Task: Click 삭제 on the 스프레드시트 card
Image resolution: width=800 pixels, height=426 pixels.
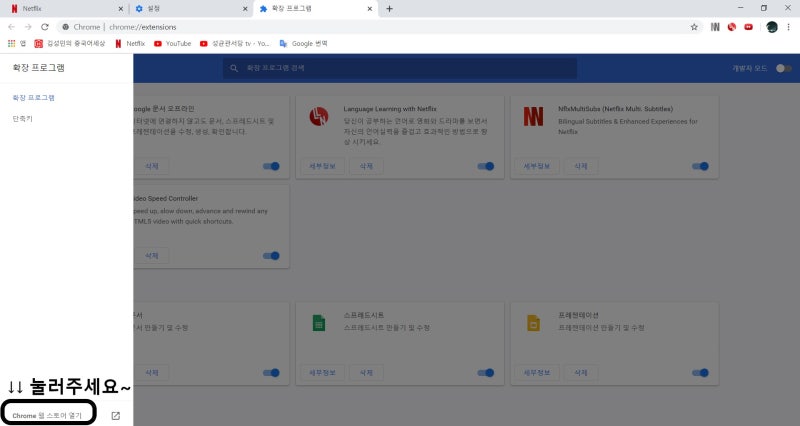Action: coord(366,373)
